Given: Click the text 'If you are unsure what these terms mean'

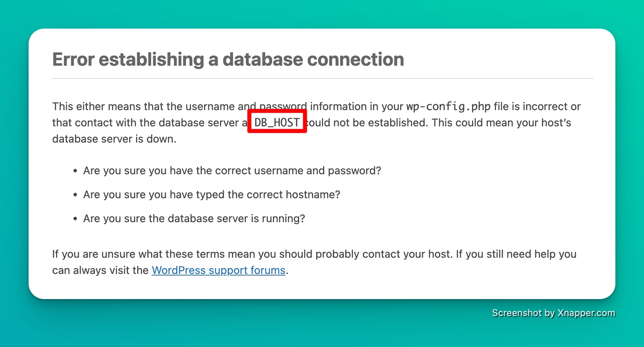Looking at the screenshot, I should pyautogui.click(x=154, y=254).
